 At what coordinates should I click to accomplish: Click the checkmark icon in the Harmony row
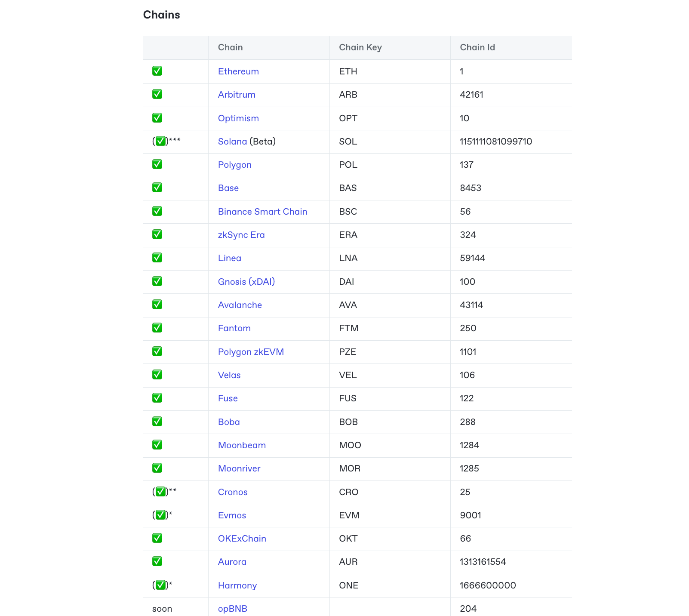click(x=160, y=585)
